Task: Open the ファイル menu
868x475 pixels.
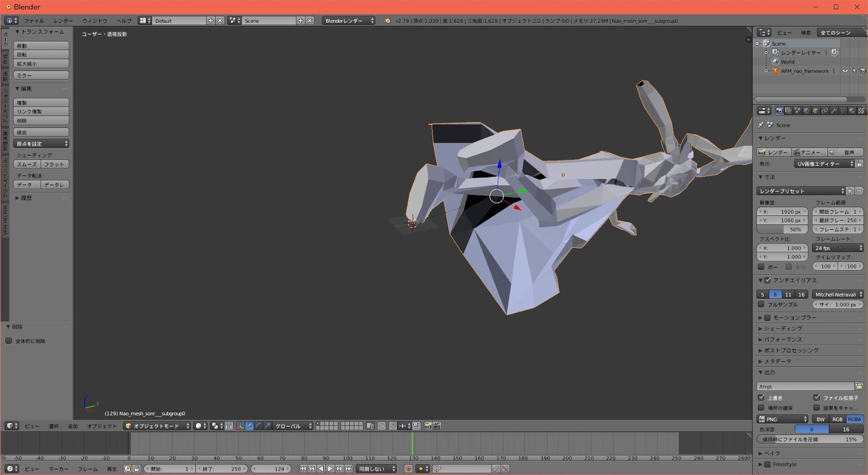Action: coord(34,21)
